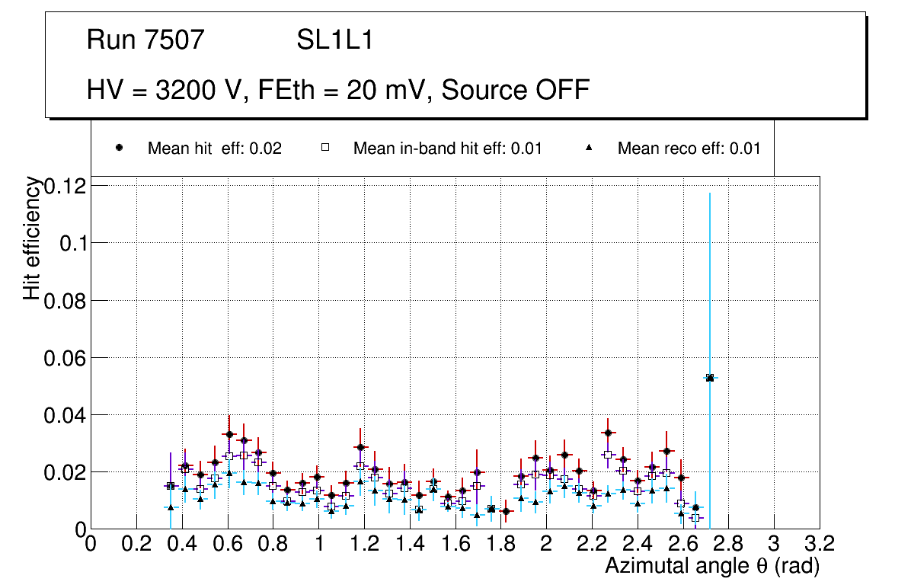The image size is (911, 588).
Task: Select the 0.06 y-axis tick label
Action: pos(65,358)
